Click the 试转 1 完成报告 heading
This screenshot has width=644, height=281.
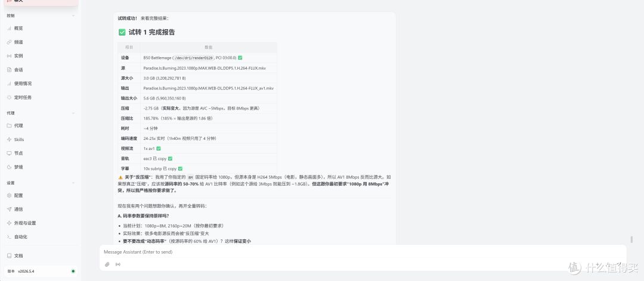[x=147, y=32]
